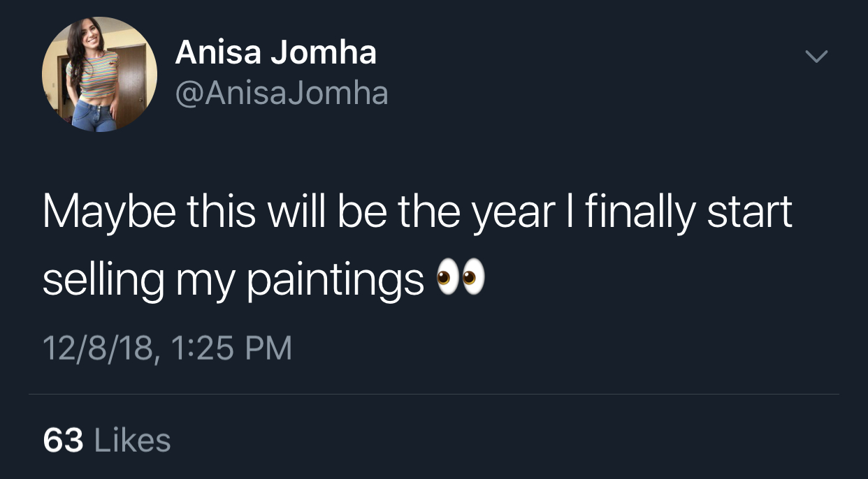Screen dimensions: 868x479
Task: Click the display name Anisa Jomha
Action: coord(277,51)
